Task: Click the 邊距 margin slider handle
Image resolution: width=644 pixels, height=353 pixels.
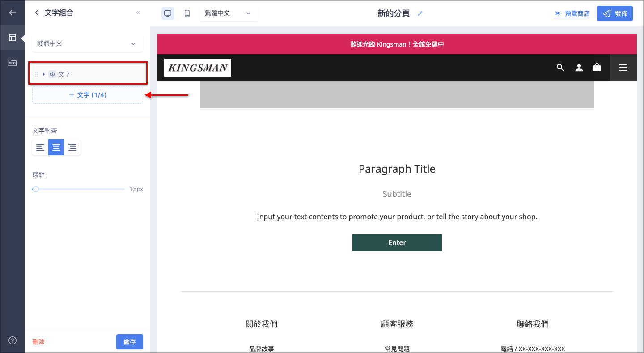Action: tap(36, 189)
